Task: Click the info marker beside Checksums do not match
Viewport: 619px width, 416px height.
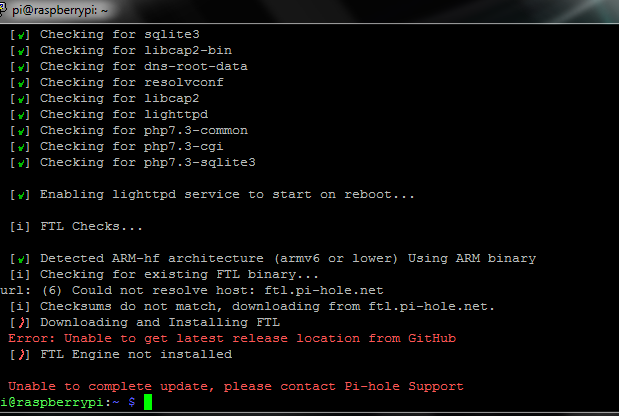Action: click(20, 307)
